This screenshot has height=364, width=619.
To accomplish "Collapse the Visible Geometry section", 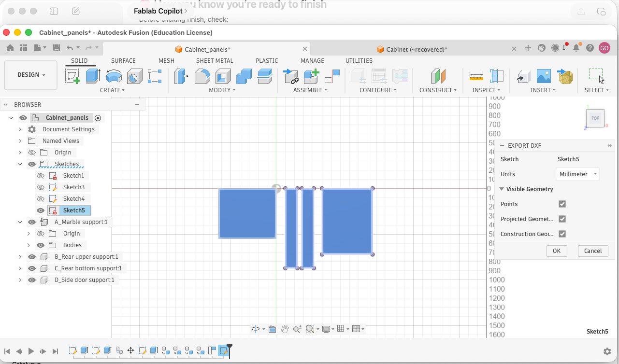I will click(x=502, y=189).
